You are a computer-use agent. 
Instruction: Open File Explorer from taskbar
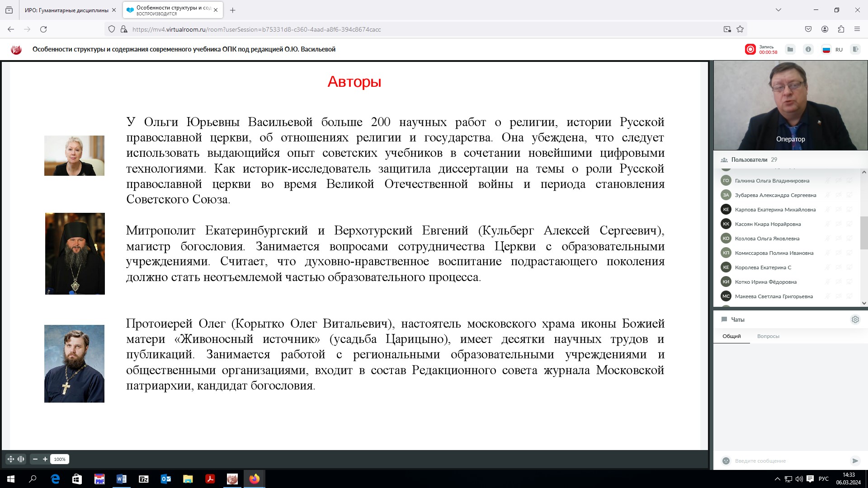coord(188,479)
